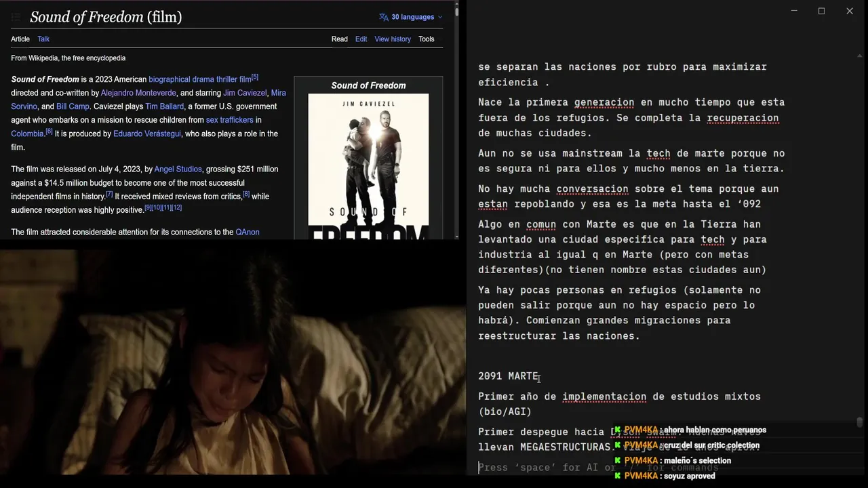This screenshot has width=868, height=488.
Task: Open the Alejandro Monteverde link
Action: point(138,93)
